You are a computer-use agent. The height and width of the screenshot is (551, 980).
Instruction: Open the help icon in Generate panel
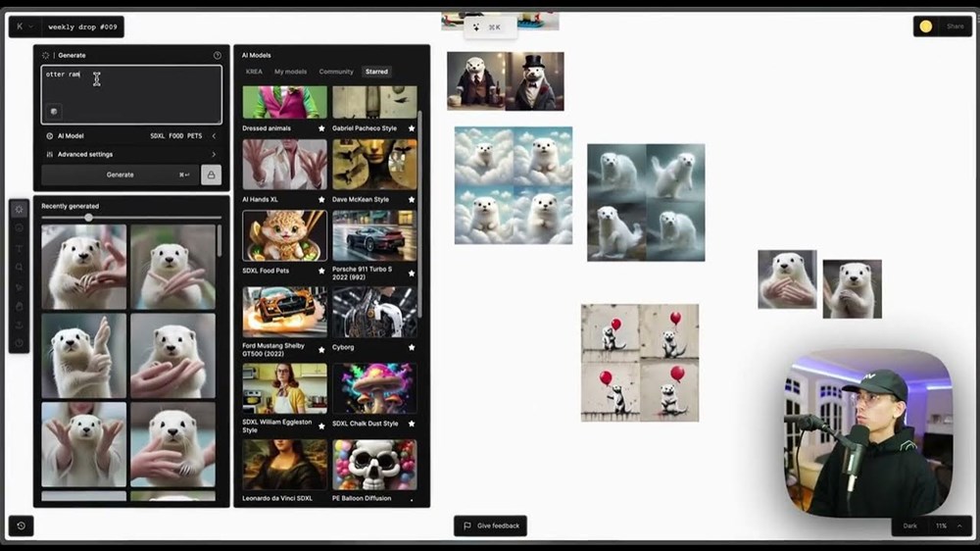coord(217,55)
